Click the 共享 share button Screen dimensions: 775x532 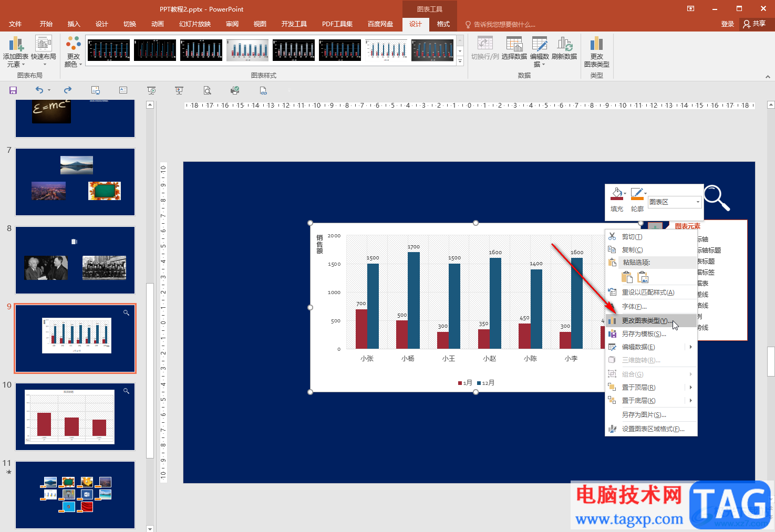click(755, 24)
